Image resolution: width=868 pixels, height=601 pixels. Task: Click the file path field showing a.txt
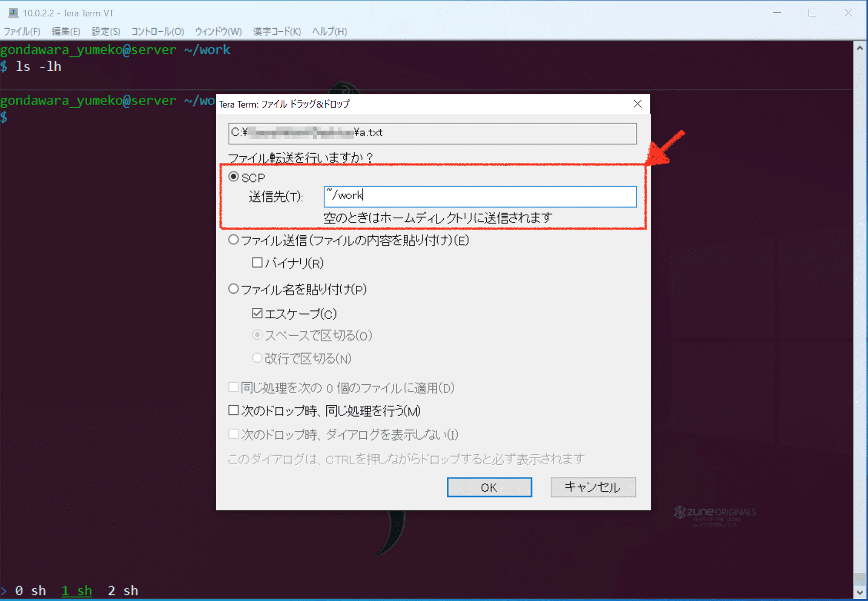point(432,133)
